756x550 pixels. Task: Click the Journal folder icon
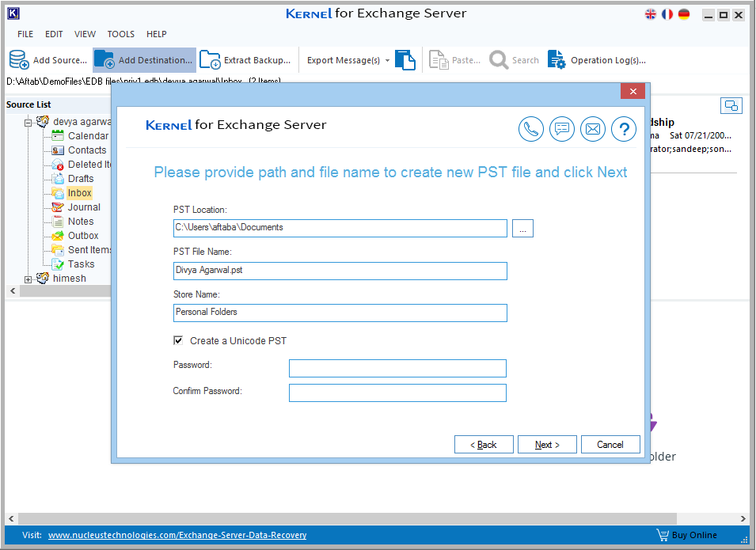tap(58, 207)
